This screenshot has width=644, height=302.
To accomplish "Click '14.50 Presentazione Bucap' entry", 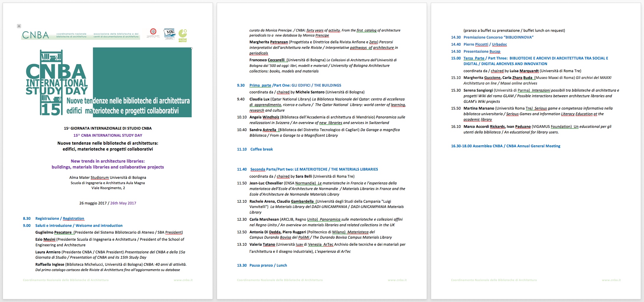I will [x=476, y=52].
